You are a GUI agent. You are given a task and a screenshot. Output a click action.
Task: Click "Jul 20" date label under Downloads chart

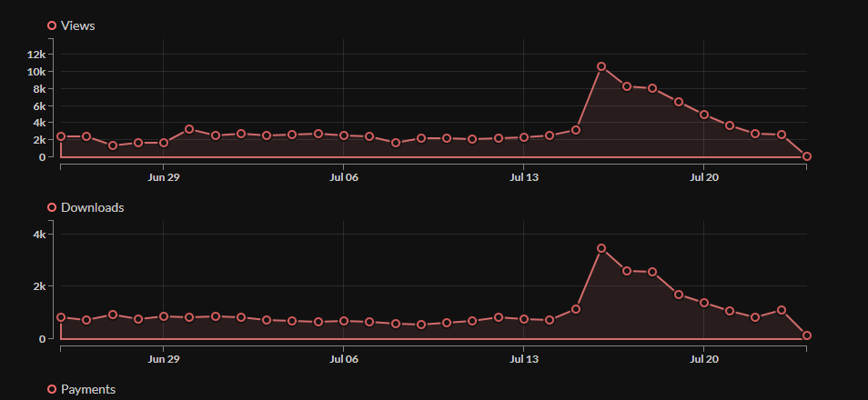[x=703, y=359]
